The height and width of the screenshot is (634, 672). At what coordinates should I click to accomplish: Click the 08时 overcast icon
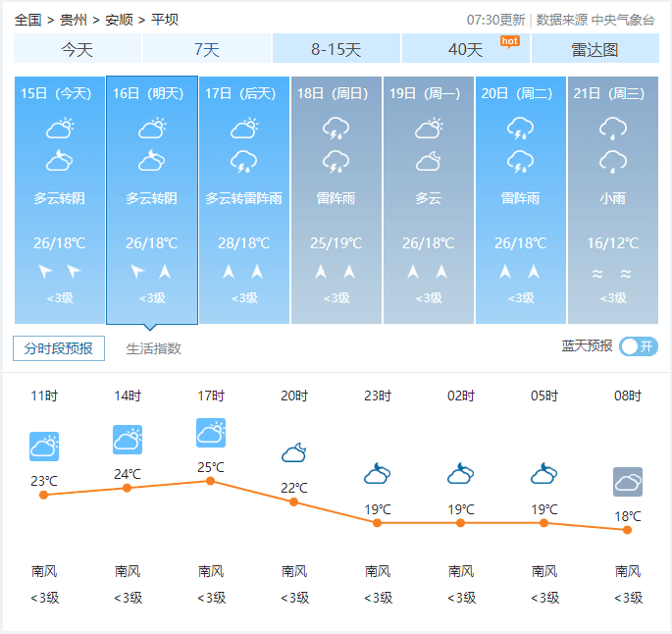click(x=628, y=482)
